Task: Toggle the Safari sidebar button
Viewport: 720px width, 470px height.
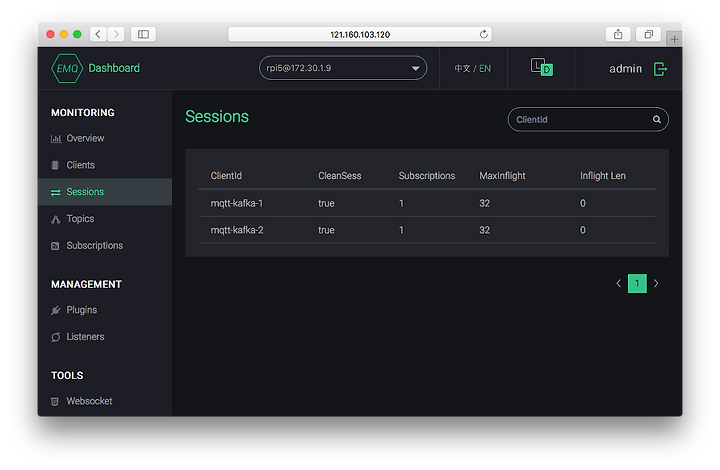Action: pyautogui.click(x=143, y=34)
